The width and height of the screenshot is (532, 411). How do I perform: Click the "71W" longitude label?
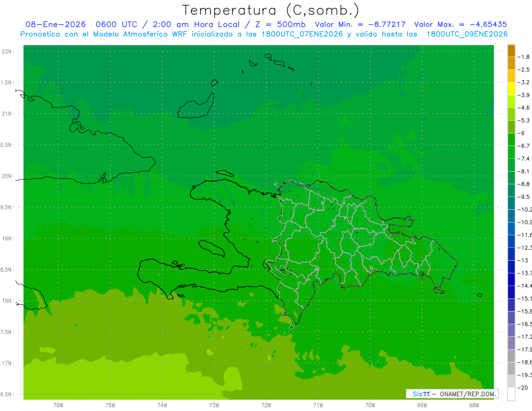pos(318,405)
